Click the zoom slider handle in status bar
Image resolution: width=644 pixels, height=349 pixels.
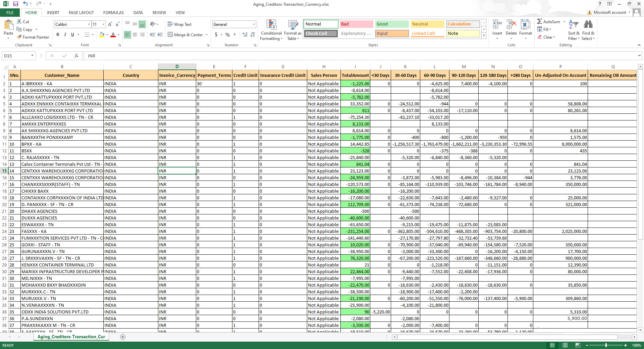point(606,345)
